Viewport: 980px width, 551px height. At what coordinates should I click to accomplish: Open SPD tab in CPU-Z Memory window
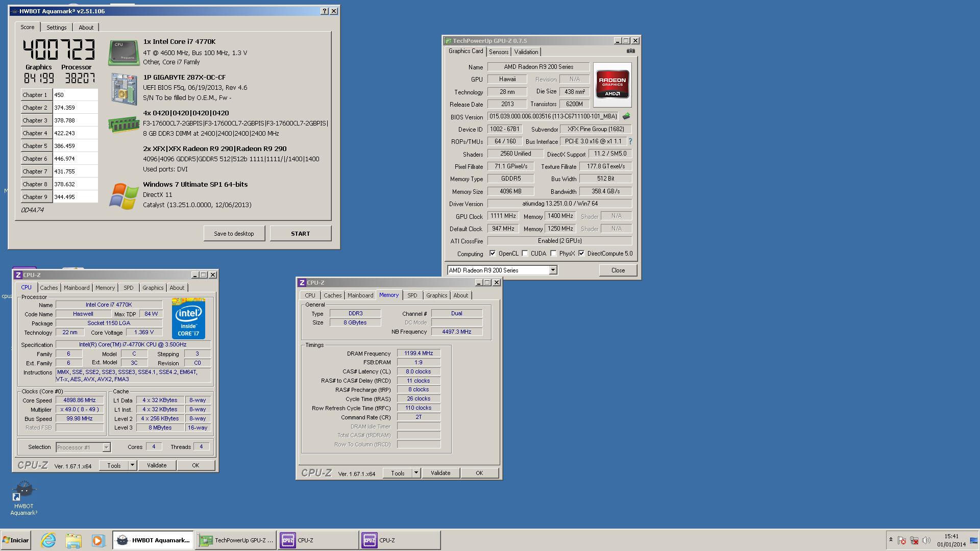[x=412, y=295]
